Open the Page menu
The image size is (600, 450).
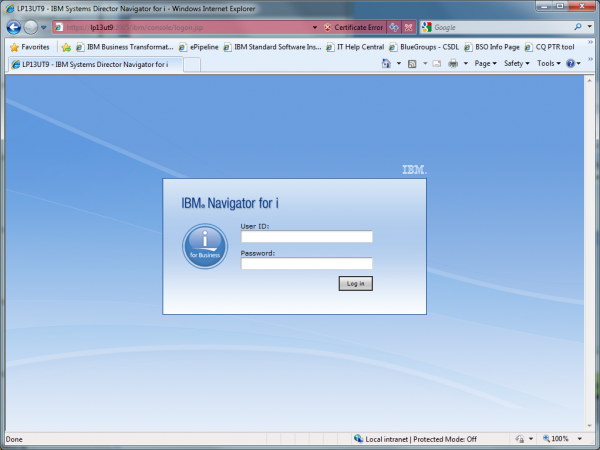click(x=485, y=64)
